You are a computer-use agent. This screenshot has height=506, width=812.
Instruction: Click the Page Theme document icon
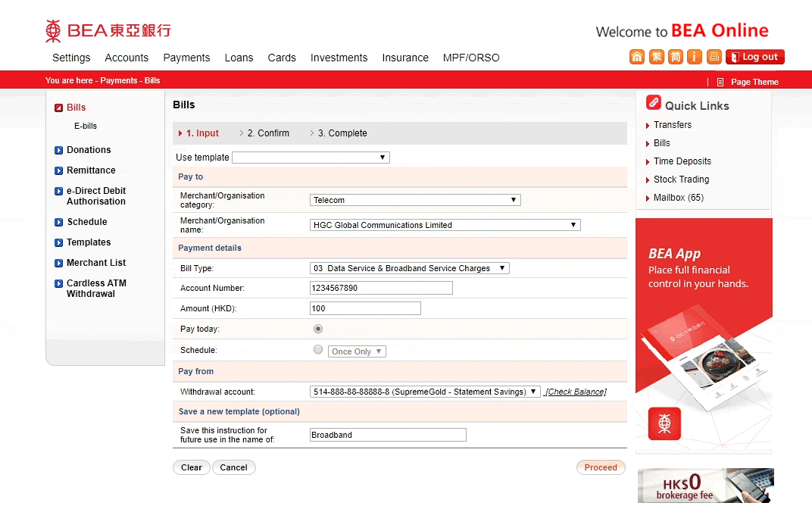720,82
